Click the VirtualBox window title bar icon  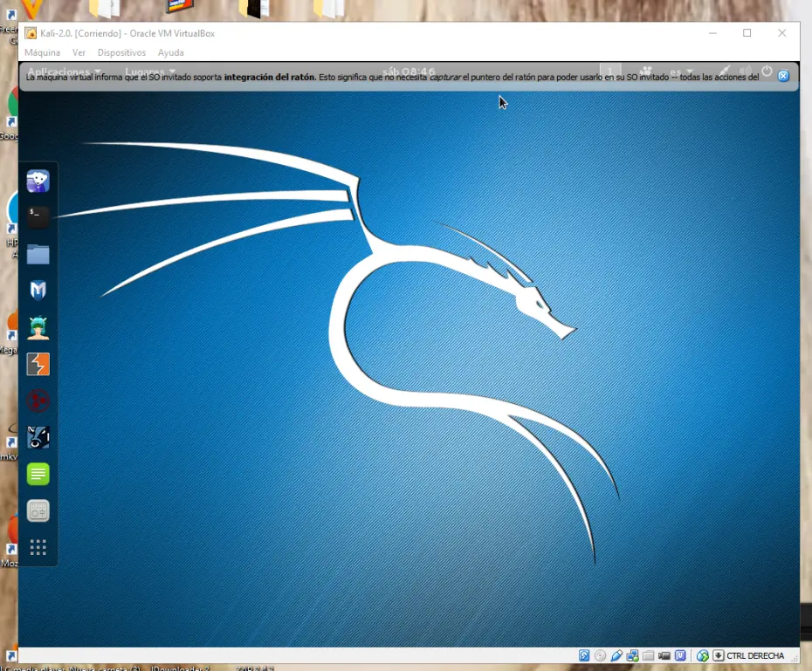tap(31, 33)
